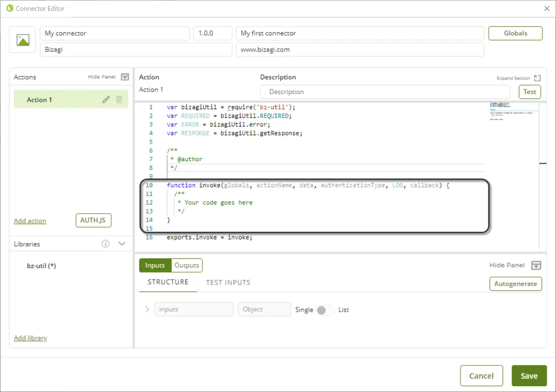The height and width of the screenshot is (392, 556).
Task: Open the Object type dropdown
Action: (264, 309)
